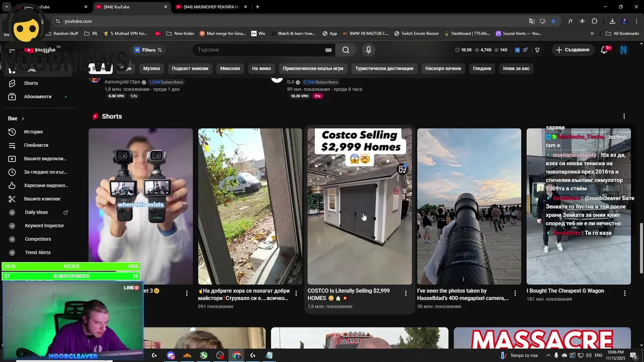
Task: Select the Миксове chip
Action: point(230,68)
